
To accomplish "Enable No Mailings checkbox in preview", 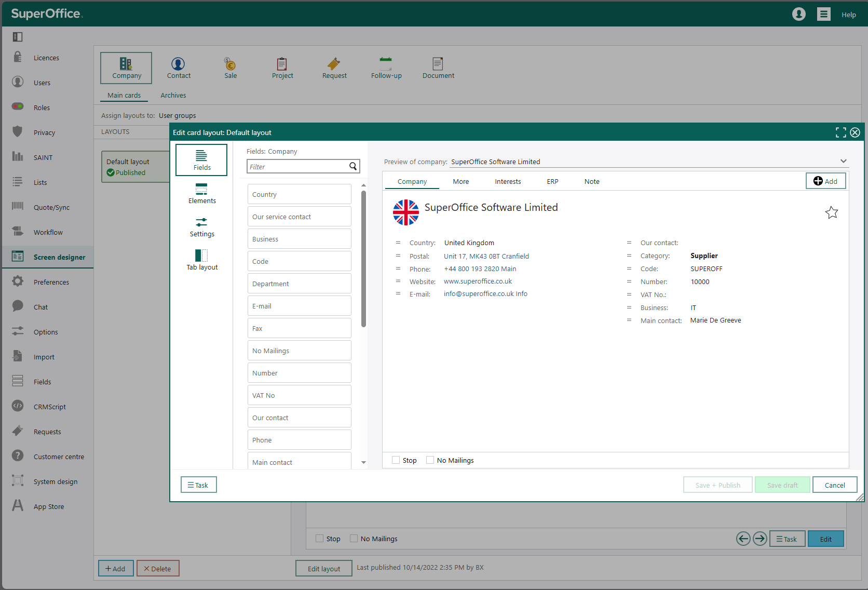I will pyautogui.click(x=430, y=460).
